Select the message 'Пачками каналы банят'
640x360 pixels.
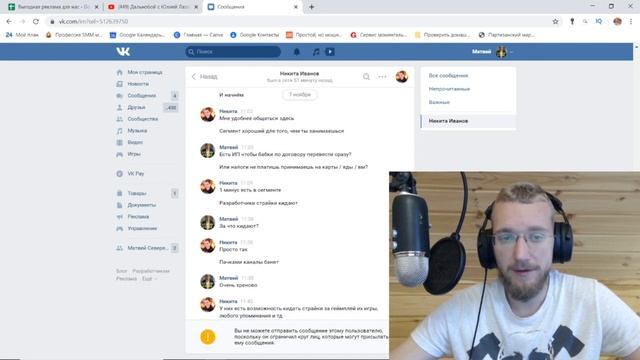coord(249,262)
